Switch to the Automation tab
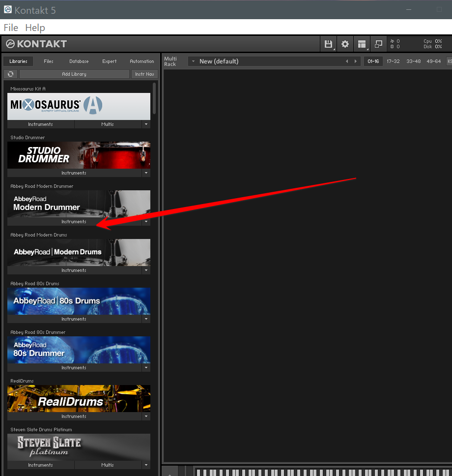The height and width of the screenshot is (476, 452). coord(141,61)
